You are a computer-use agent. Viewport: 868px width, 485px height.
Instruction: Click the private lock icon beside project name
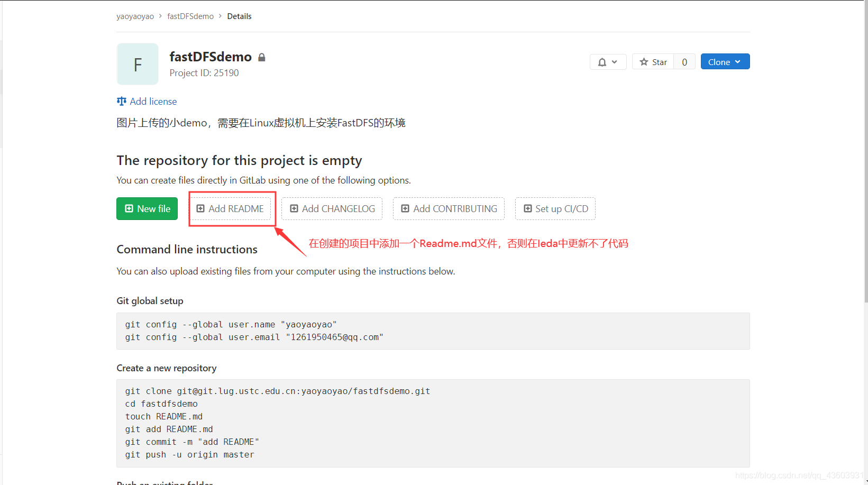pos(261,57)
